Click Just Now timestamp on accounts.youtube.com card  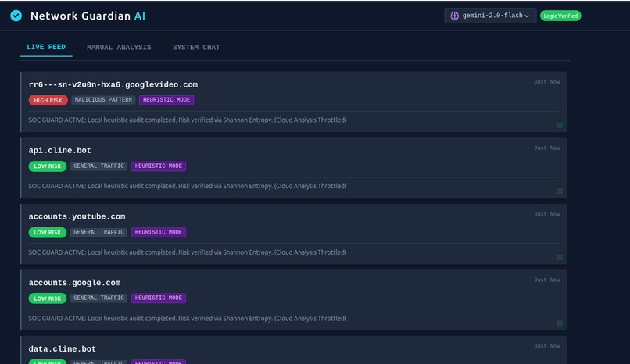pyautogui.click(x=547, y=214)
